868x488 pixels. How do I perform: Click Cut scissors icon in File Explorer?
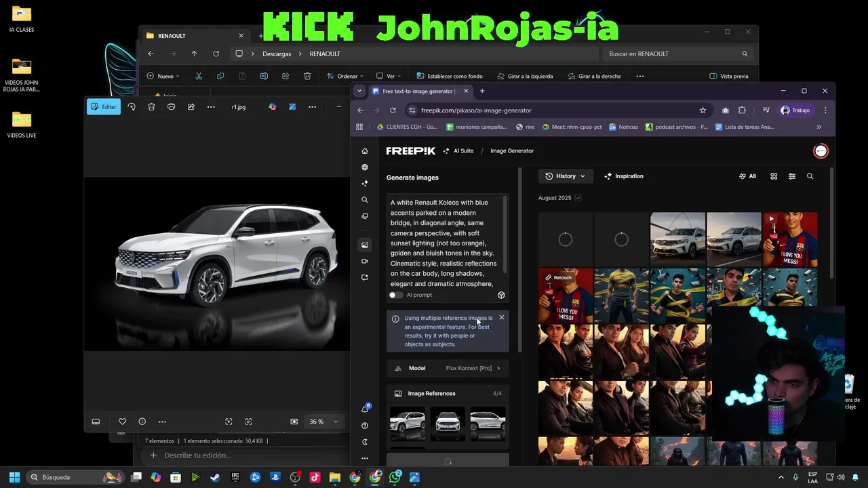tap(199, 76)
